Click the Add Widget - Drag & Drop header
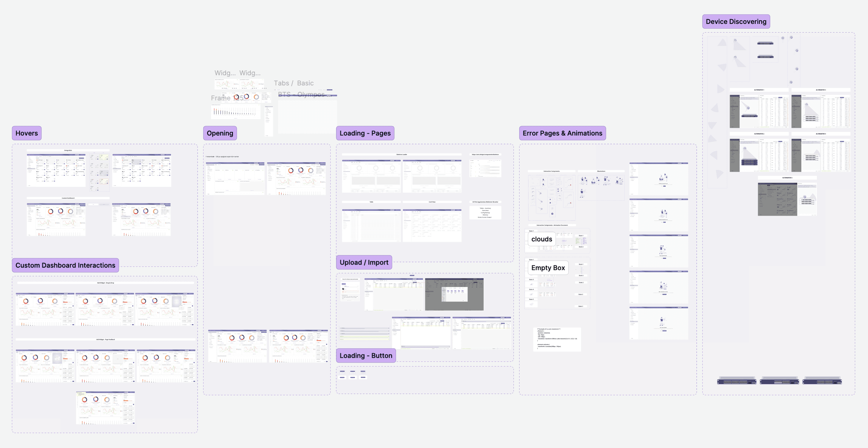This screenshot has height=448, width=868. (105, 283)
